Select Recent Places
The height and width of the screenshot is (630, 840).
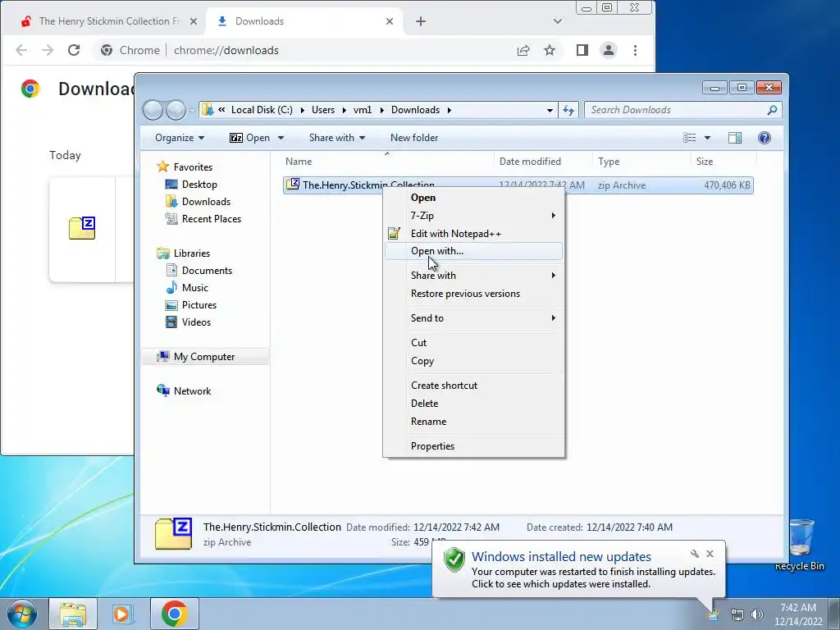[x=203, y=218]
